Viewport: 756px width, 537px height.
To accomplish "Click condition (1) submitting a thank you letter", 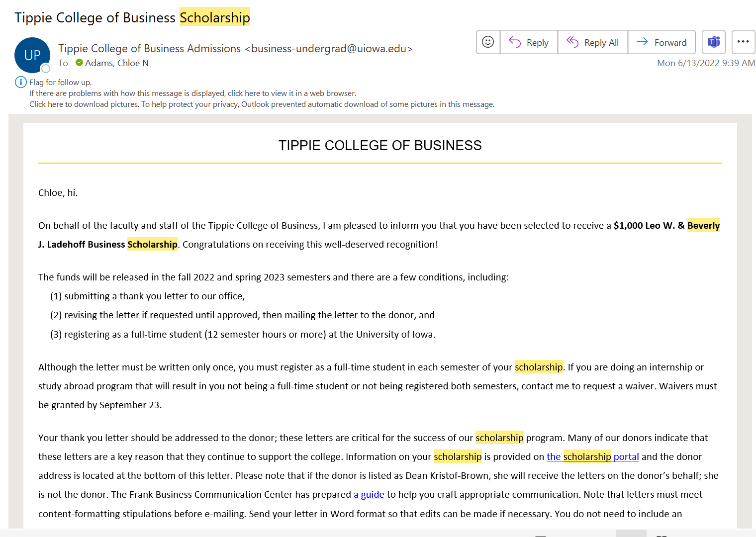I will [x=148, y=296].
